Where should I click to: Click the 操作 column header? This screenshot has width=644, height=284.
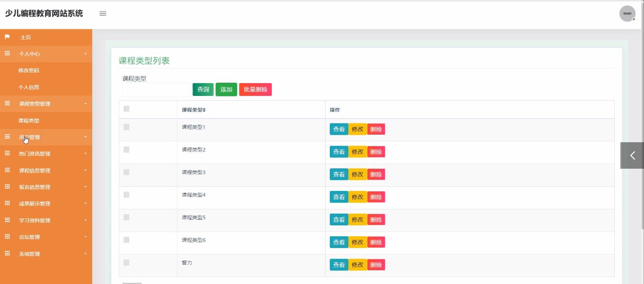pyautogui.click(x=335, y=110)
